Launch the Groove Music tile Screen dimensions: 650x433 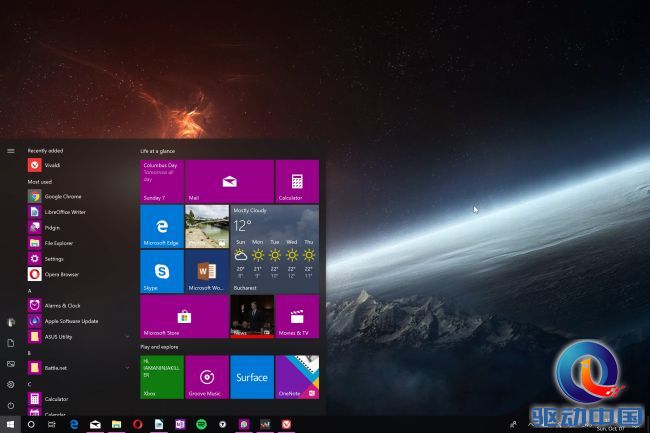[207, 377]
